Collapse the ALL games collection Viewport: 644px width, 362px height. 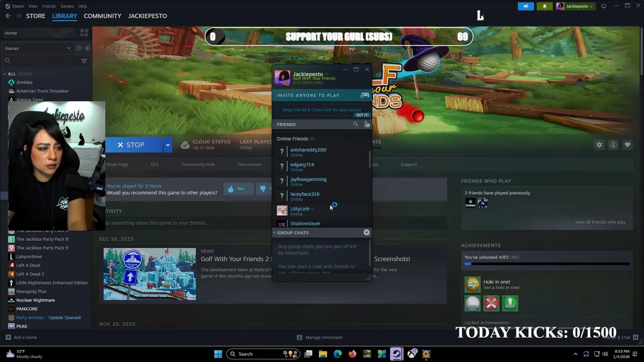[x=5, y=74]
